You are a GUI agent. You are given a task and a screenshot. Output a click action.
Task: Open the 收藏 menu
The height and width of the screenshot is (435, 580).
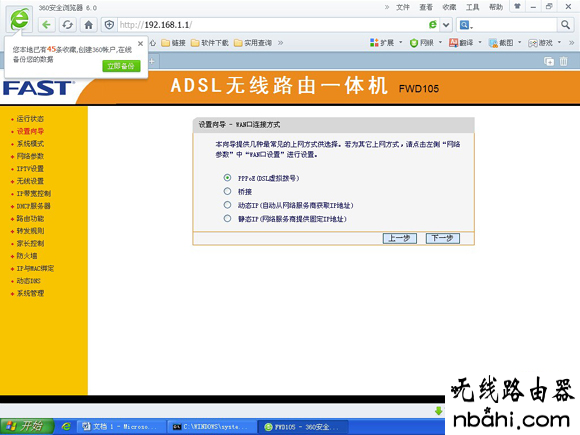pyautogui.click(x=449, y=7)
